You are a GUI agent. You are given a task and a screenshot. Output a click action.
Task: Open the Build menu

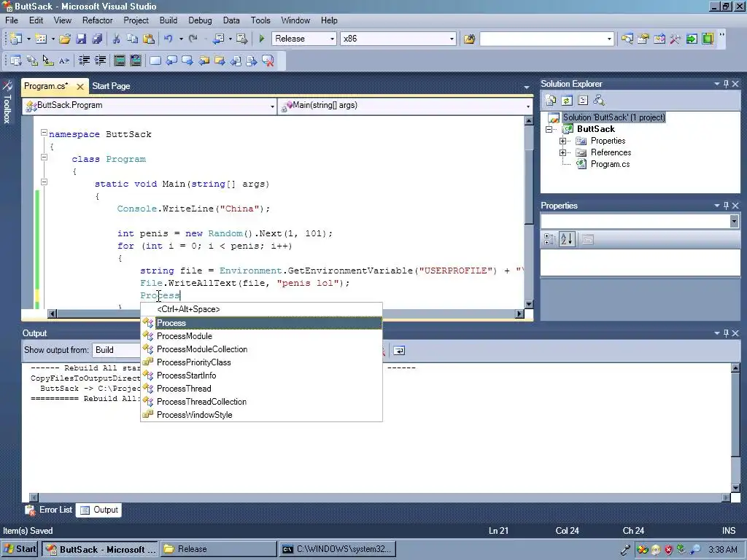[169, 20]
